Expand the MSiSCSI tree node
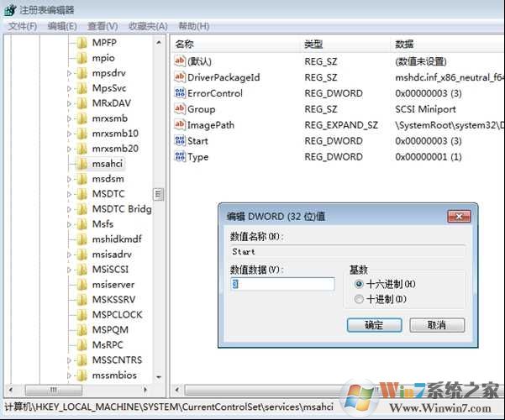The width and height of the screenshot is (505, 420). point(69,270)
